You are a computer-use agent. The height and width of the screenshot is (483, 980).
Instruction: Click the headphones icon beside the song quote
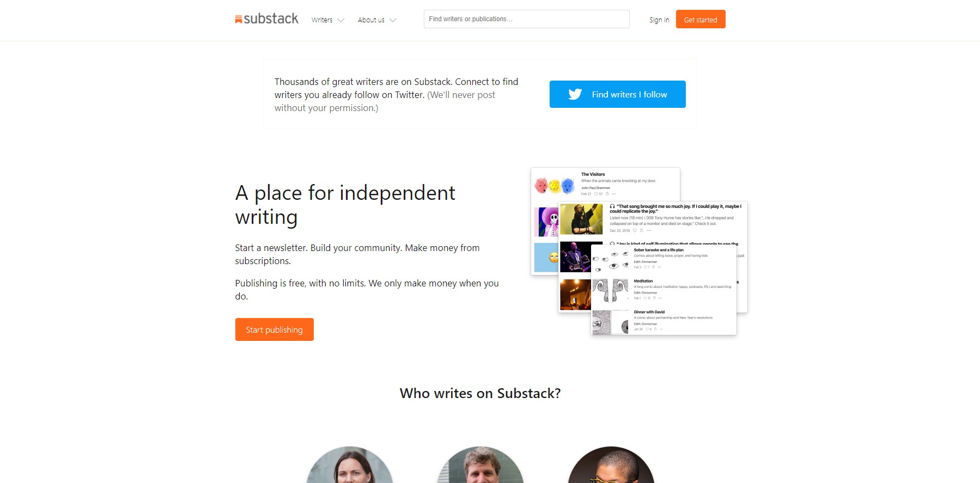pyautogui.click(x=612, y=206)
